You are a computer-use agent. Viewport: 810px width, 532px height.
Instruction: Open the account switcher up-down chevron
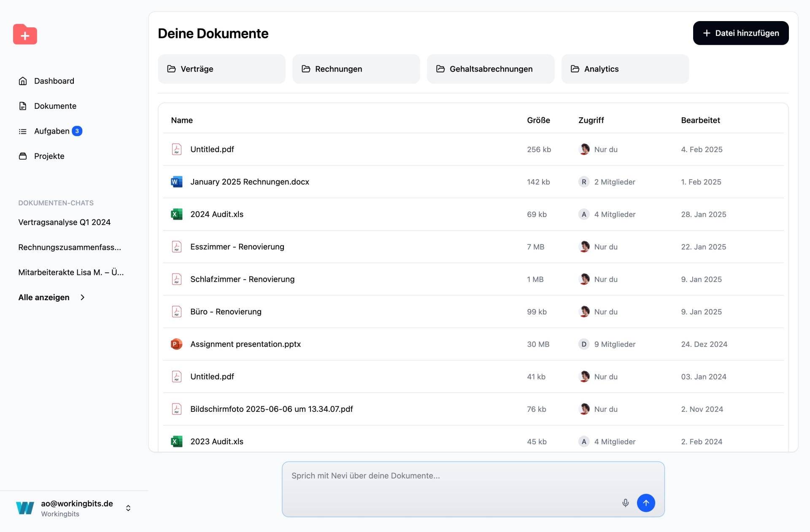click(128, 508)
